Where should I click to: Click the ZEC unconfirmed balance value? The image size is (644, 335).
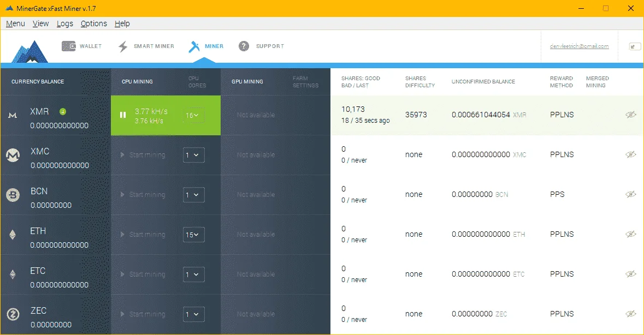pos(472,314)
